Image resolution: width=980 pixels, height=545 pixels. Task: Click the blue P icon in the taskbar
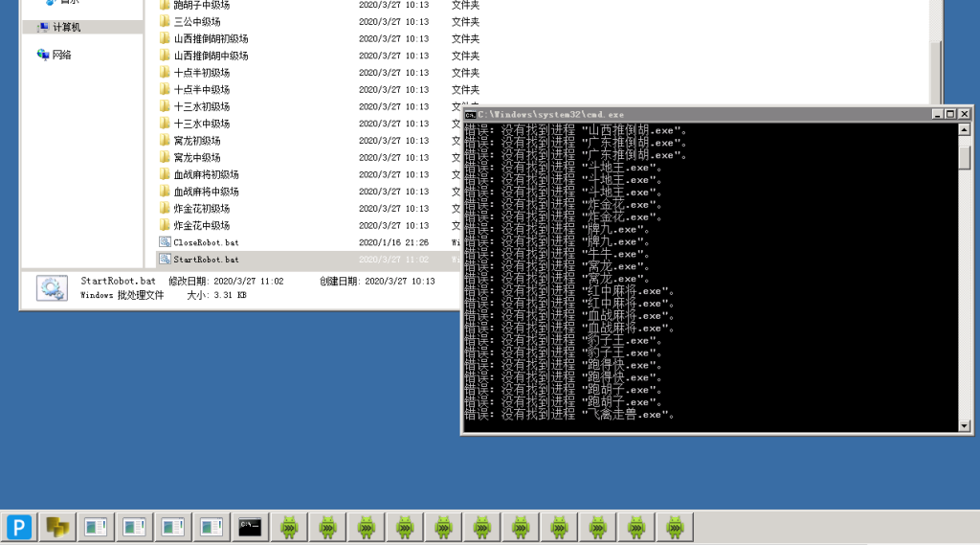[x=20, y=526]
